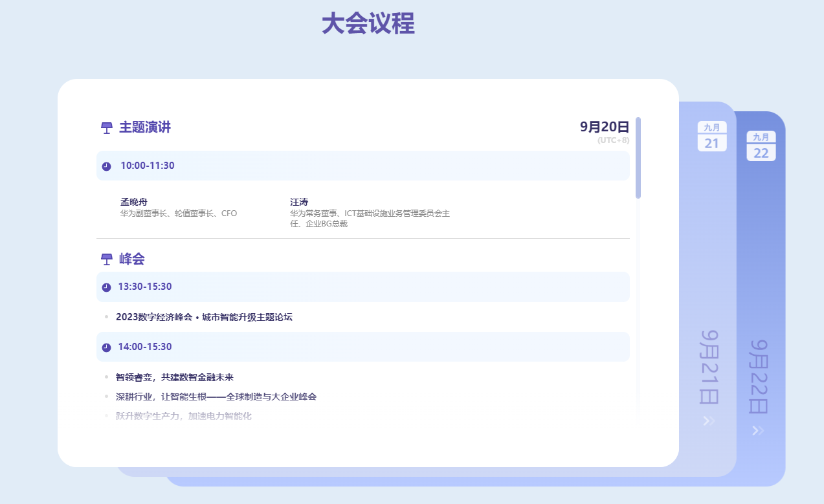Open the 跃升数字生产力，加速电力智能化 session
The width and height of the screenshot is (824, 504).
(x=183, y=416)
